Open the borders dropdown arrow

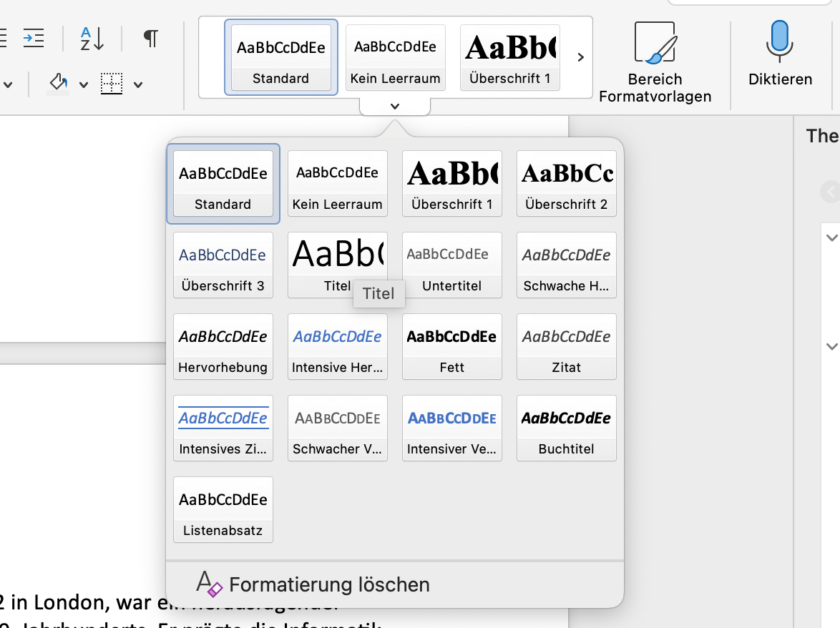click(x=138, y=84)
